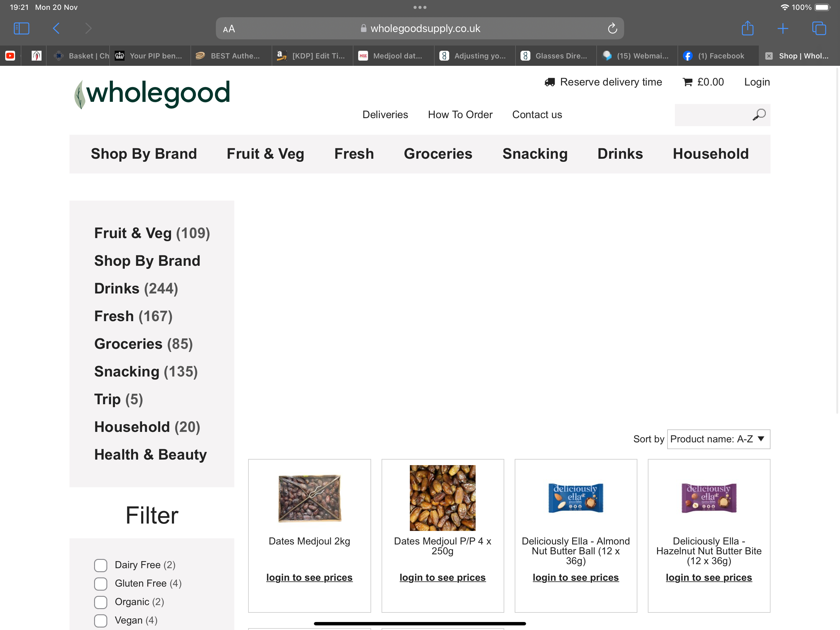The height and width of the screenshot is (630, 840).
Task: Open Household main menu
Action: 711,154
